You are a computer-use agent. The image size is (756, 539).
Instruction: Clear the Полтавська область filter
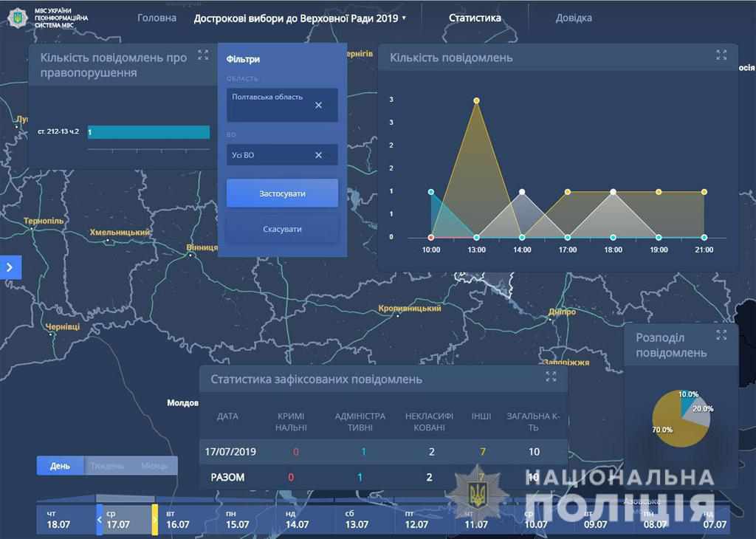coord(318,105)
